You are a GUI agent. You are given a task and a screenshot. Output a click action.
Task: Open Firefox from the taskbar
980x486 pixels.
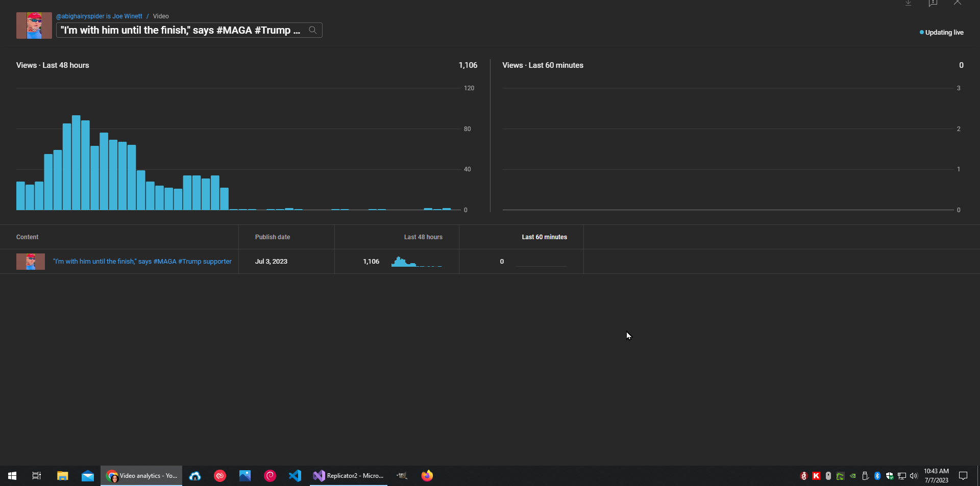pyautogui.click(x=427, y=476)
